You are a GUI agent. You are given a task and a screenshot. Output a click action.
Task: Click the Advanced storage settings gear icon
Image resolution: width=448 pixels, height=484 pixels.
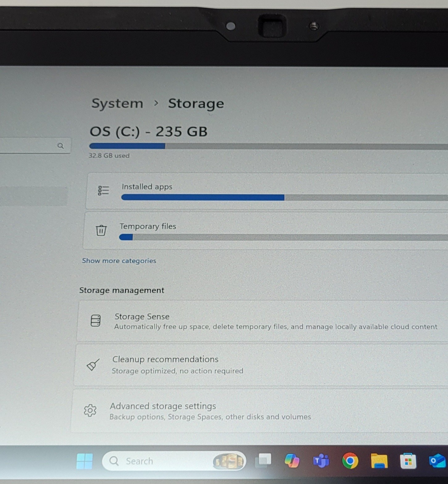click(90, 411)
